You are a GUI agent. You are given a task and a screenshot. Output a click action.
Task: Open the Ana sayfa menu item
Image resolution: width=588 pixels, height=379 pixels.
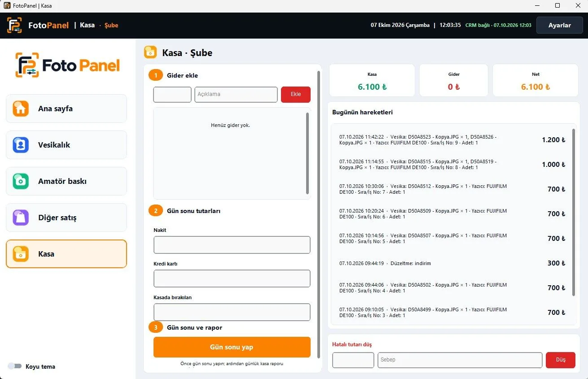point(66,109)
